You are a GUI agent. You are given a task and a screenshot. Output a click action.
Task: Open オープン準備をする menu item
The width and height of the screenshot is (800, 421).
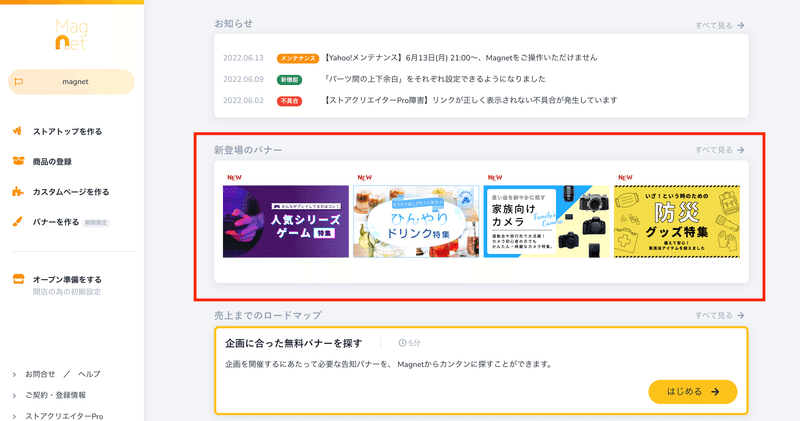tap(67, 279)
